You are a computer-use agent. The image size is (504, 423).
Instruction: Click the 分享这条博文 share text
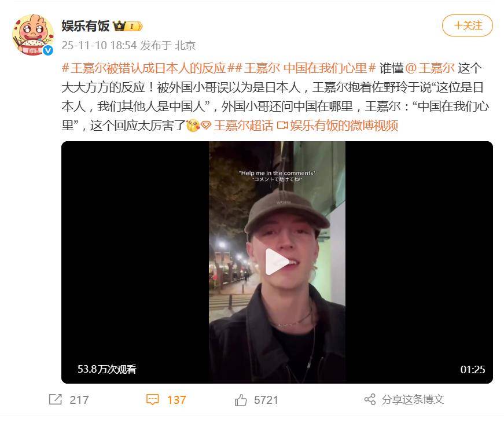tap(413, 399)
